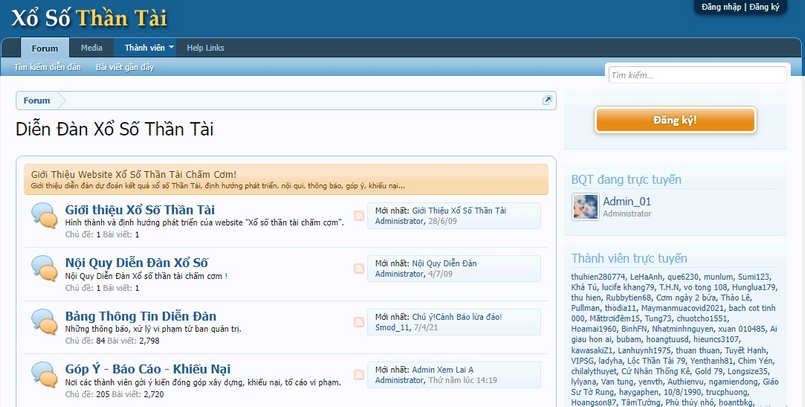Open the Help Links tab
Viewport: 805px width, 407px height.
coord(205,48)
